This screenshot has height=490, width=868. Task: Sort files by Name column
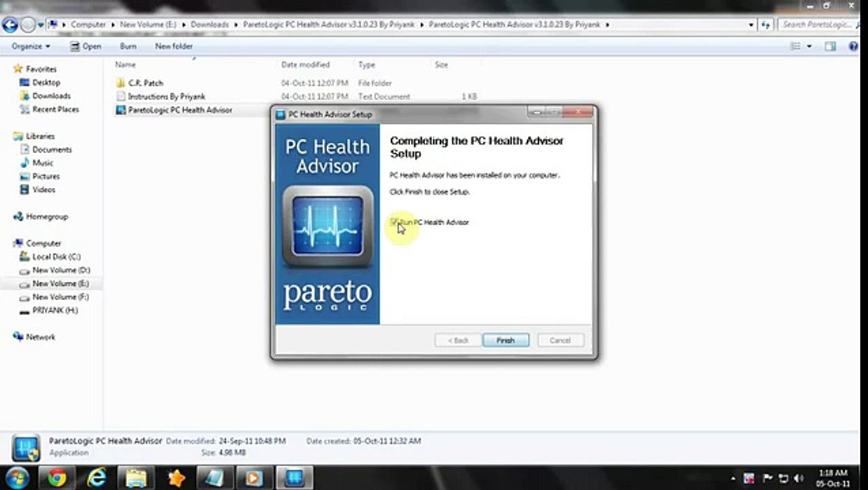point(125,65)
